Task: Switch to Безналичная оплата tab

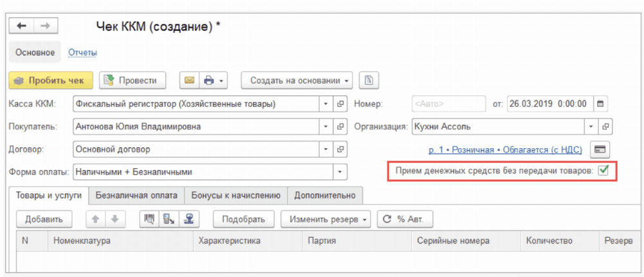Action: click(136, 195)
